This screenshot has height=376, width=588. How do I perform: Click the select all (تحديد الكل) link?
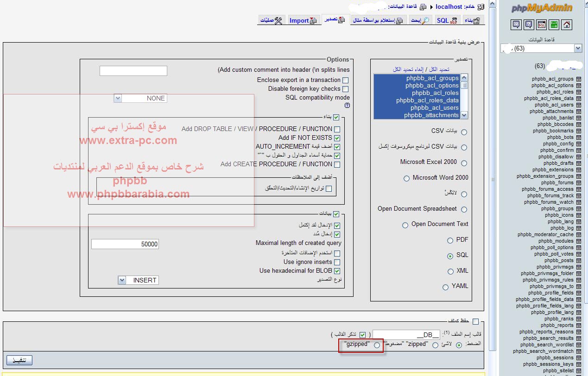439,69
